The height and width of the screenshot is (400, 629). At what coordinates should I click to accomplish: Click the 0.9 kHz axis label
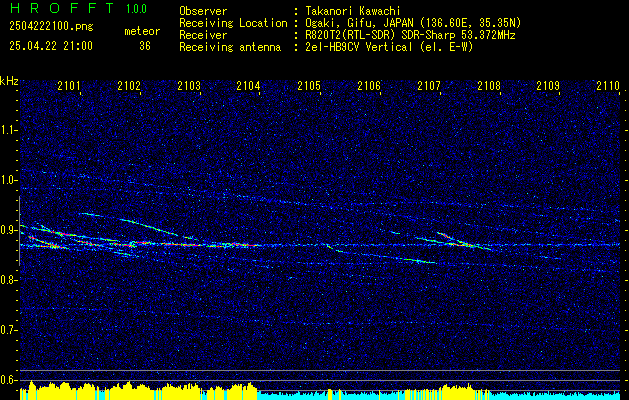pos(8,230)
